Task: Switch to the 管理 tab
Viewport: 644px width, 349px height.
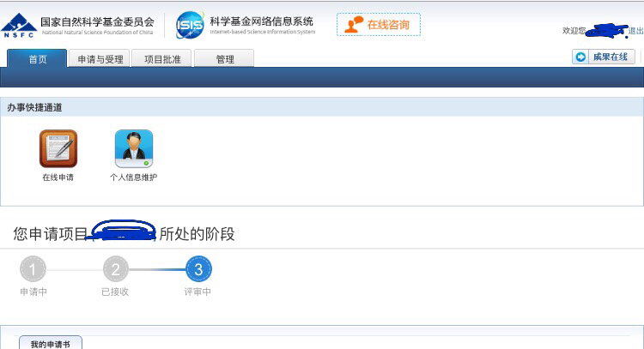Action: (x=224, y=59)
